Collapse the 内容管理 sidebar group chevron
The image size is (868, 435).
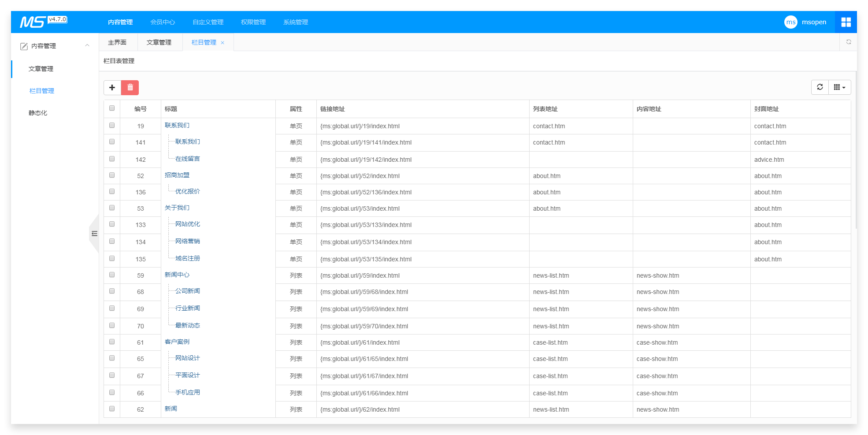pyautogui.click(x=87, y=45)
